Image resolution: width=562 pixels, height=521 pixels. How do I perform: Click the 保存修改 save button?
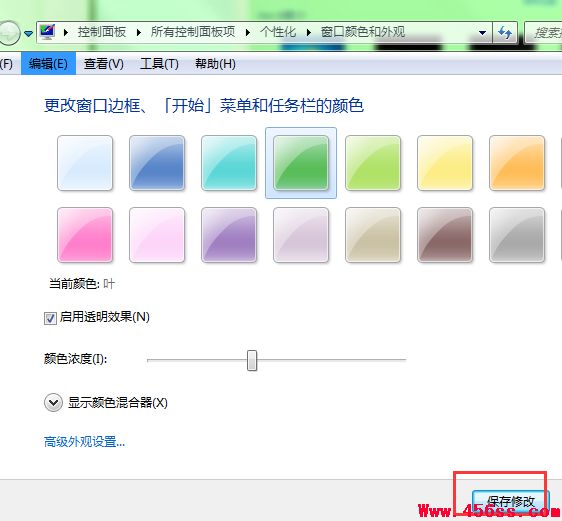click(x=510, y=502)
